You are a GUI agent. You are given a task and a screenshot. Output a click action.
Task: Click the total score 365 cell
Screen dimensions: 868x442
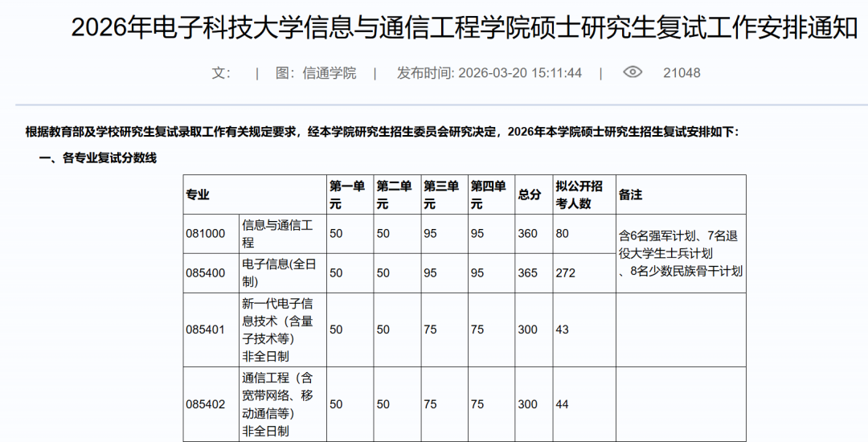click(x=528, y=273)
